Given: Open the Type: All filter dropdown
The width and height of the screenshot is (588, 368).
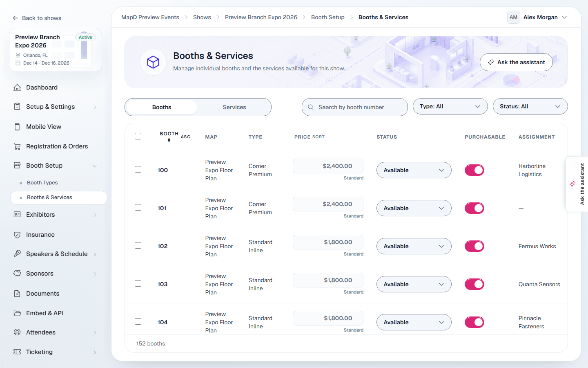Looking at the screenshot, I should 450,106.
